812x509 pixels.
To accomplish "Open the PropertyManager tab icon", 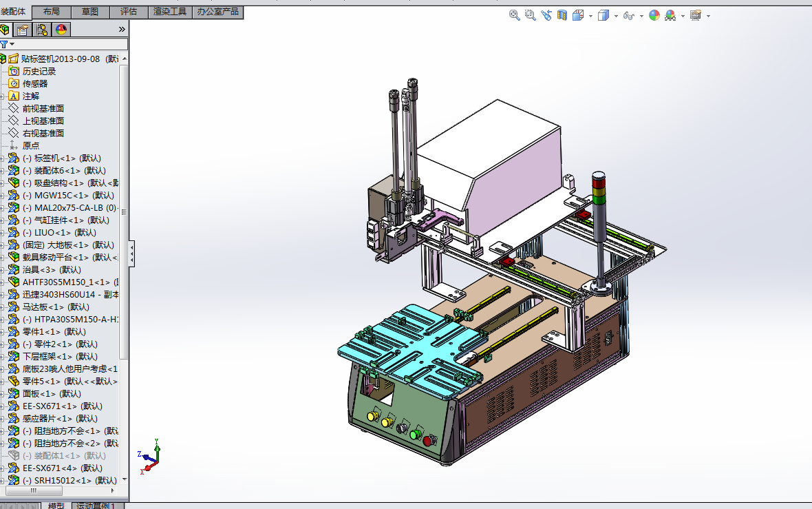I will [x=23, y=30].
